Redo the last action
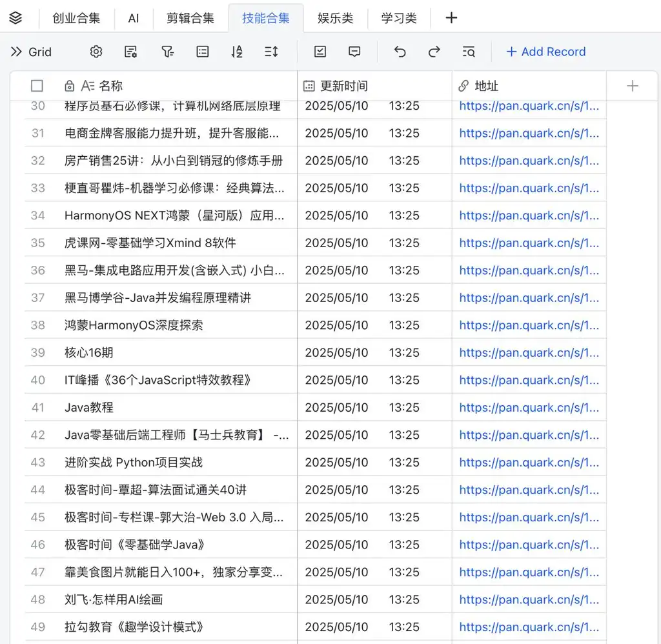The height and width of the screenshot is (644, 661). pyautogui.click(x=434, y=52)
